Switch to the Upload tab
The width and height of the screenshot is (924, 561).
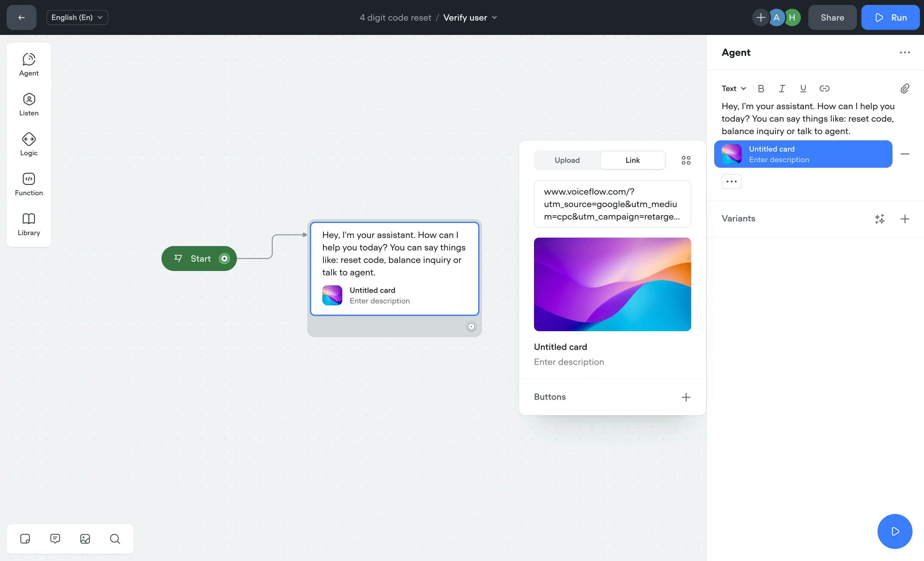[x=567, y=160]
